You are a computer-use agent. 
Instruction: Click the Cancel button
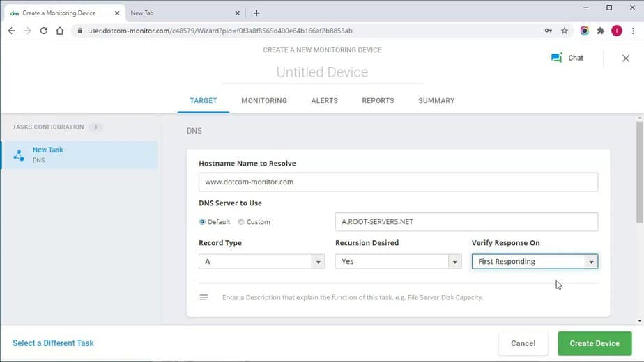(523, 343)
